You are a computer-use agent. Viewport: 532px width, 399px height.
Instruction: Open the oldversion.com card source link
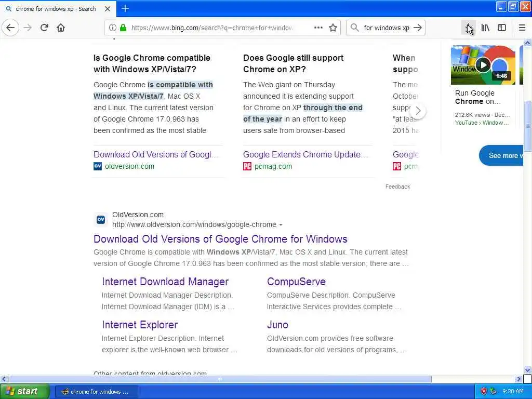[x=129, y=166]
